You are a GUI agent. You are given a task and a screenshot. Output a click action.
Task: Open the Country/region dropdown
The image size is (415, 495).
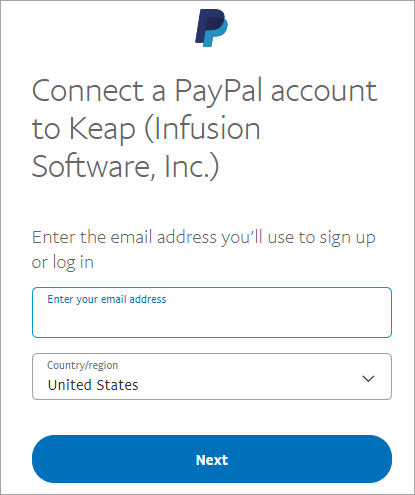212,376
